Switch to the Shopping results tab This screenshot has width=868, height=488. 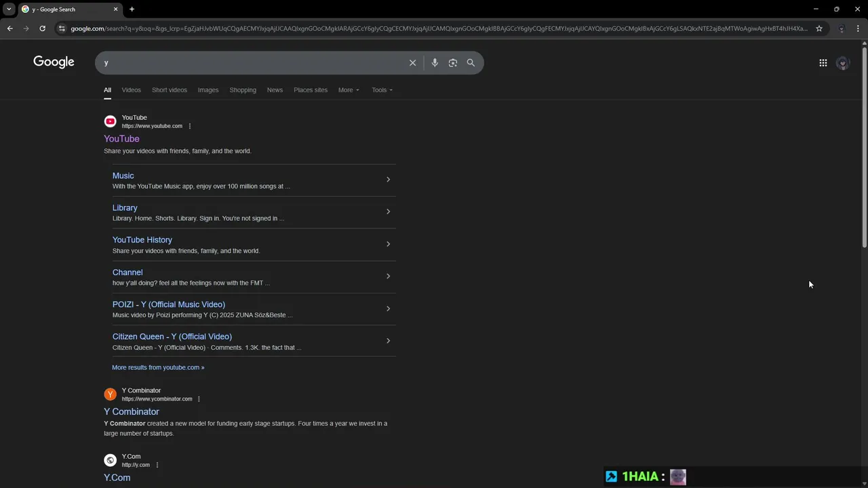click(243, 90)
